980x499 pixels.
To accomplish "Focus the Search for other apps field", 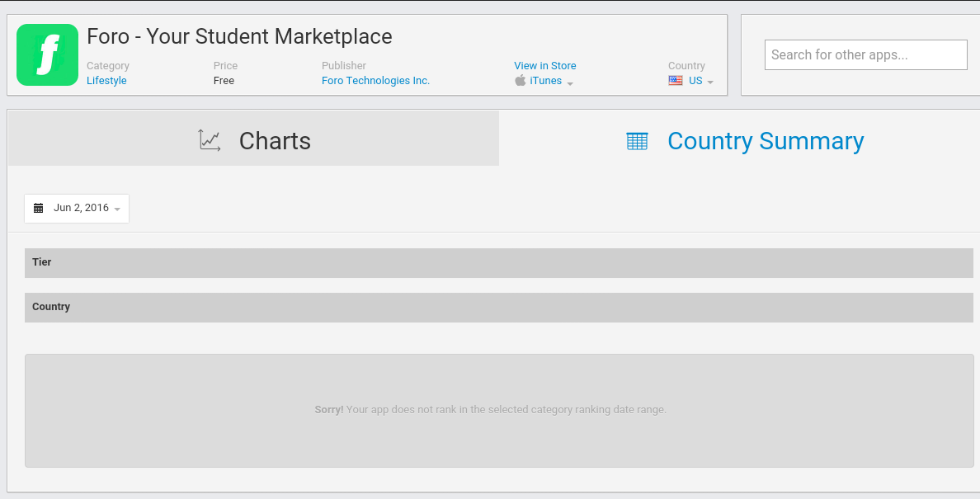I will tap(865, 55).
